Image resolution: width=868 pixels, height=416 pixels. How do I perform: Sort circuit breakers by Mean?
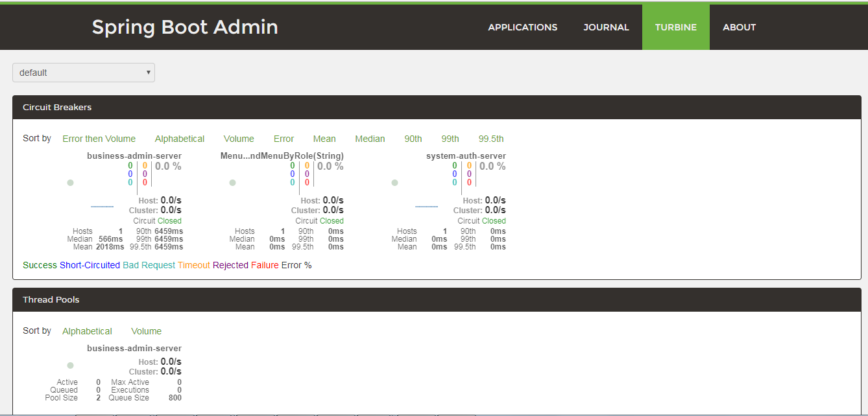(324, 139)
